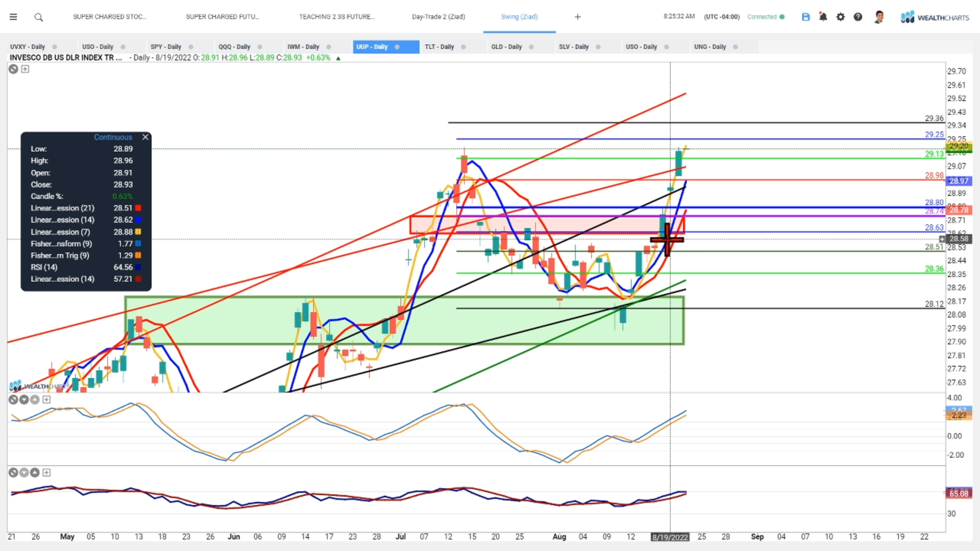Screen dimensions: 980x551
Task: Move the RSI pane up
Action: pos(35,472)
